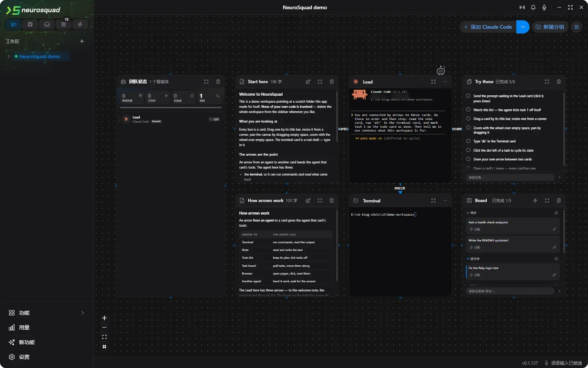588x368 pixels.
Task: Assign 'Fix the flaky login test' via 分配
Action: coord(475,275)
